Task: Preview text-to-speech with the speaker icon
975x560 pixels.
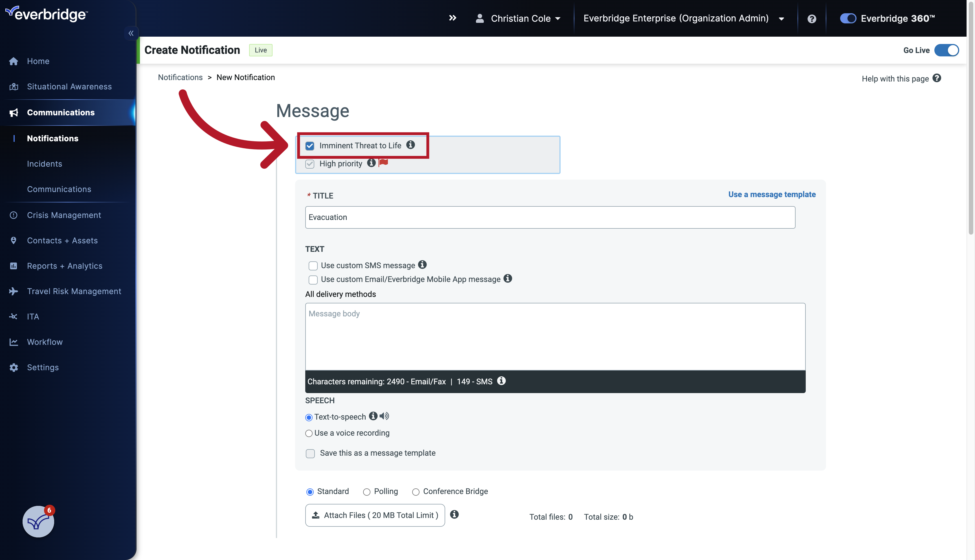Action: click(x=384, y=416)
